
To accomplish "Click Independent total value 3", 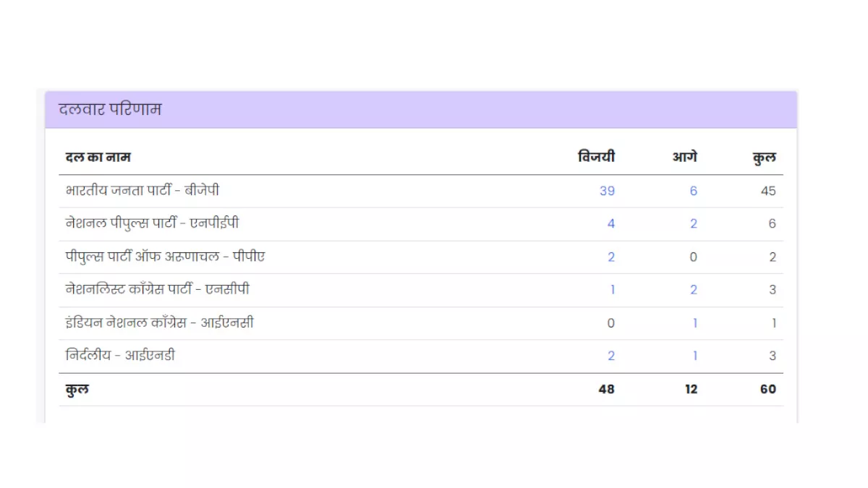I will [773, 356].
